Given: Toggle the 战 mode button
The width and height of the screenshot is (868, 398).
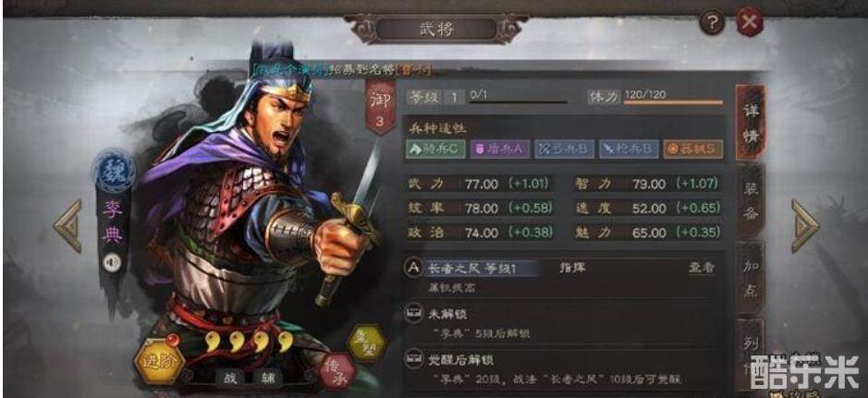Looking at the screenshot, I should click(230, 378).
